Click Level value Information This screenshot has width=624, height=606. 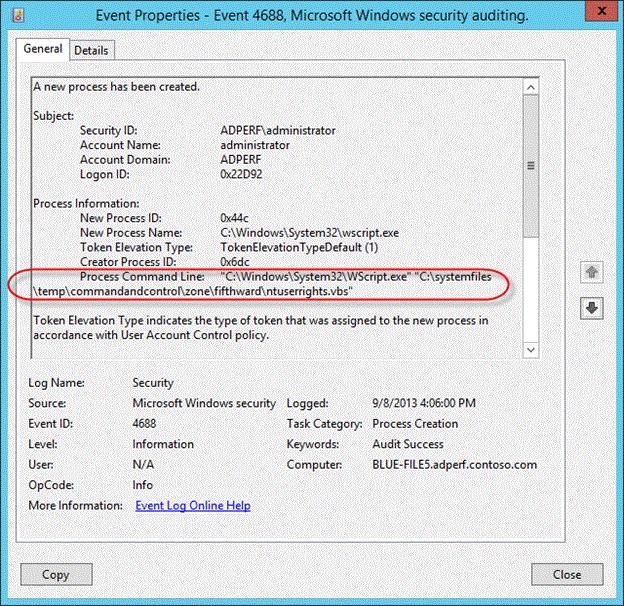pyautogui.click(x=163, y=444)
